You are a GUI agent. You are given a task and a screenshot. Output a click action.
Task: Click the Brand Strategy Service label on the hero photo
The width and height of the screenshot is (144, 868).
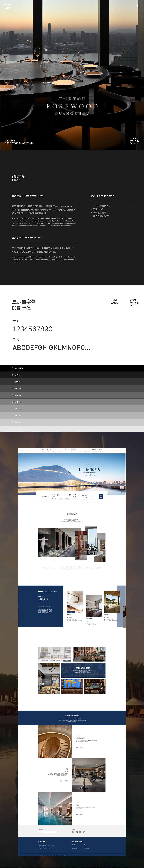134,141
